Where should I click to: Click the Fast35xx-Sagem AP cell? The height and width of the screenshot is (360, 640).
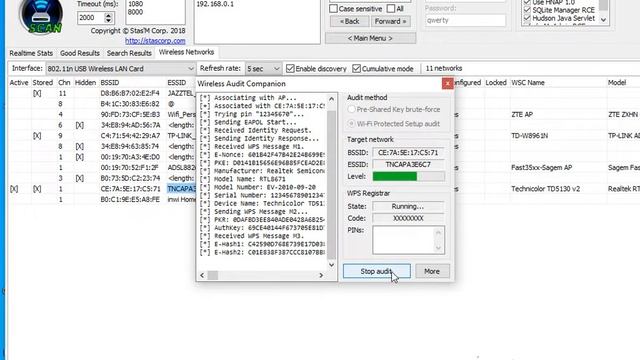coord(542,167)
